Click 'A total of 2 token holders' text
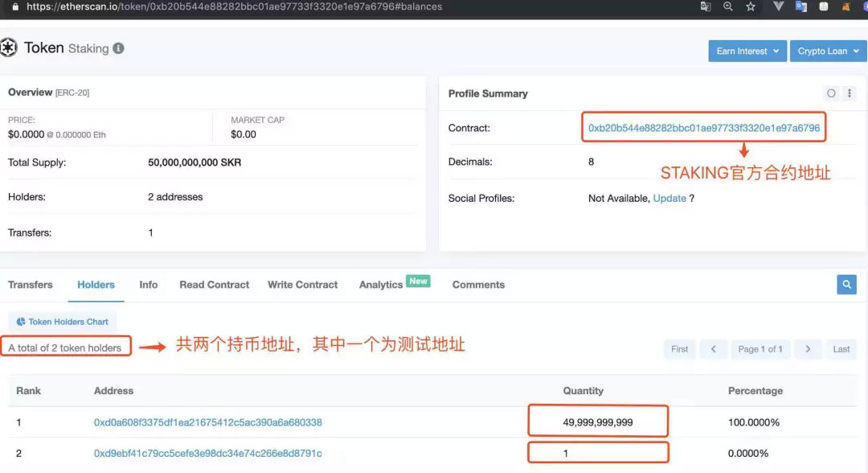This screenshot has height=473, width=868. [x=65, y=348]
